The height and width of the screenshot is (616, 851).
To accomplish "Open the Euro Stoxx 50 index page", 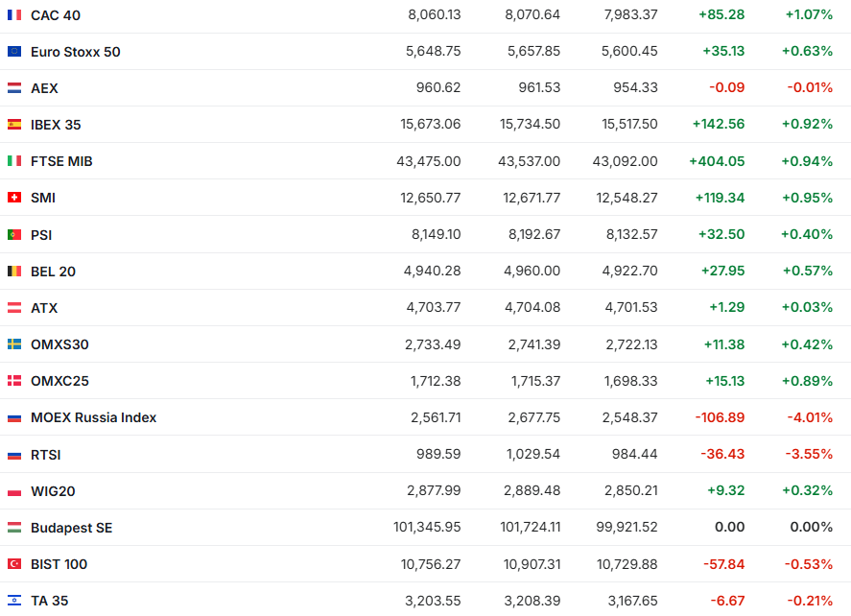I will point(75,52).
